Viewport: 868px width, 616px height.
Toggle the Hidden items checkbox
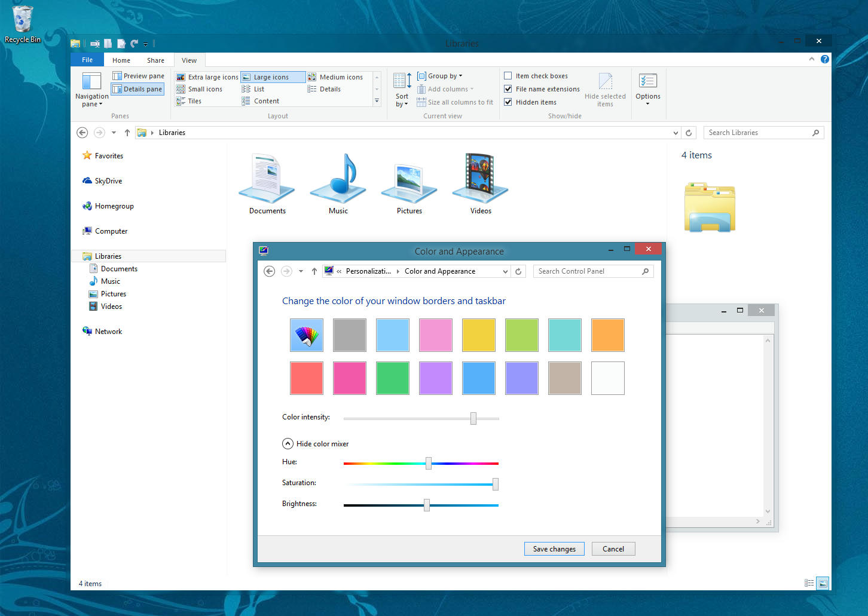508,102
